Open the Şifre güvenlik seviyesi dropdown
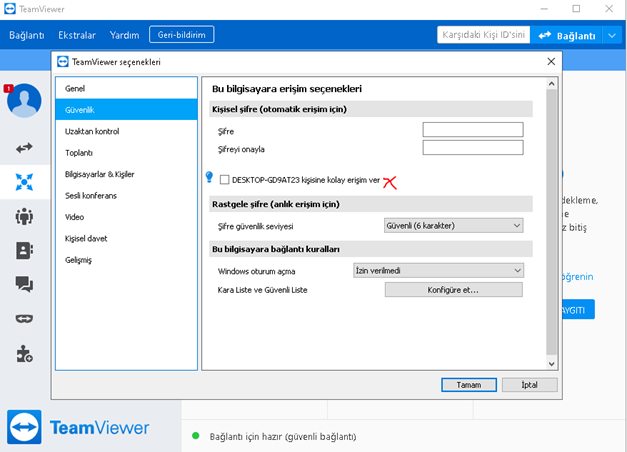 [x=453, y=226]
